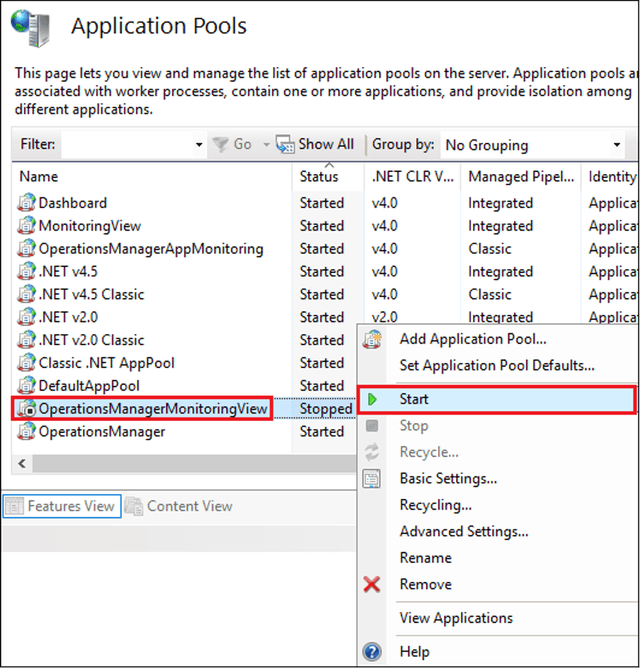Click Integrated pipeline cell of MonitoringView
640x668 pixels.
500,226
